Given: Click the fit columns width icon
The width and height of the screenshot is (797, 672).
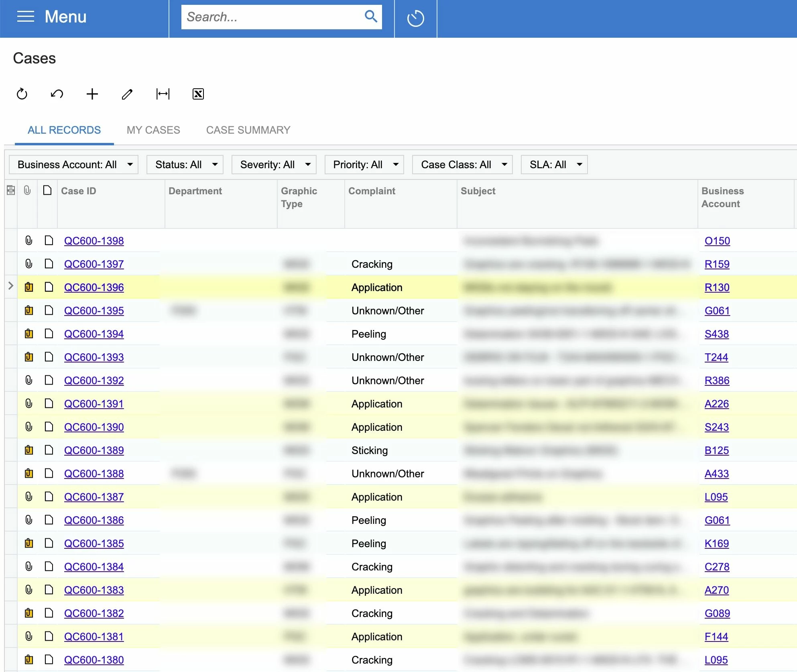Looking at the screenshot, I should point(163,94).
